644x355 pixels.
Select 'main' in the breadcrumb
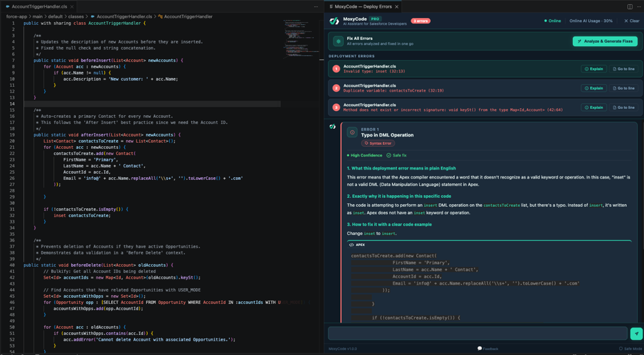(37, 17)
